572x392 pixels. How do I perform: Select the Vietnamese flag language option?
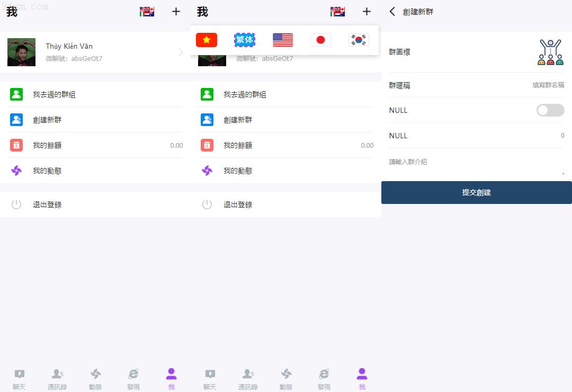[207, 40]
